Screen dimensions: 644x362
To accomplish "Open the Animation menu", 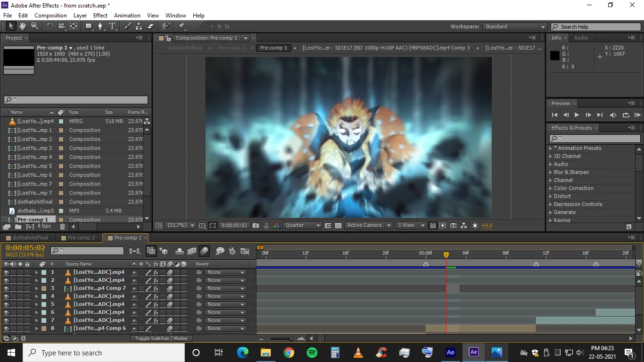I will (127, 16).
